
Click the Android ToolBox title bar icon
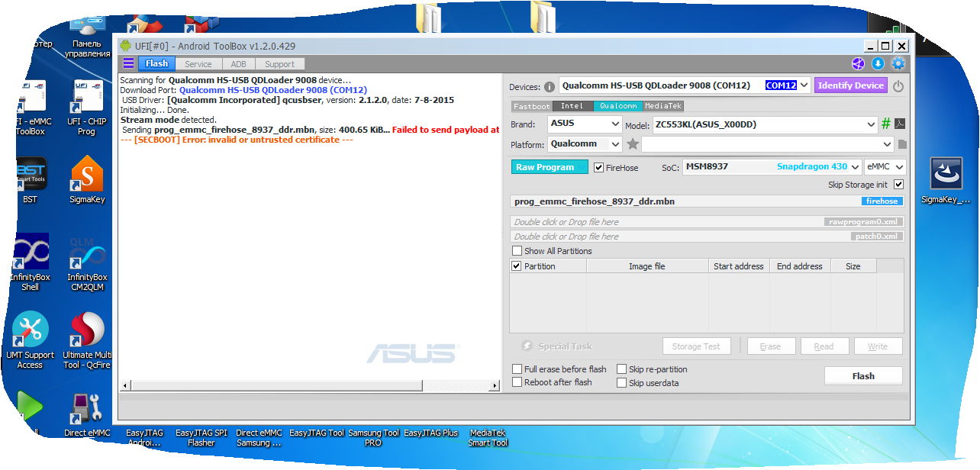[x=126, y=46]
